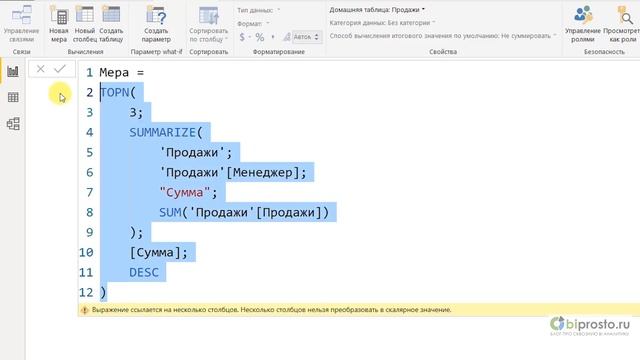The width and height of the screenshot is (640, 360).
Task: Open the Format (Формат) dropdown
Action: [253, 24]
